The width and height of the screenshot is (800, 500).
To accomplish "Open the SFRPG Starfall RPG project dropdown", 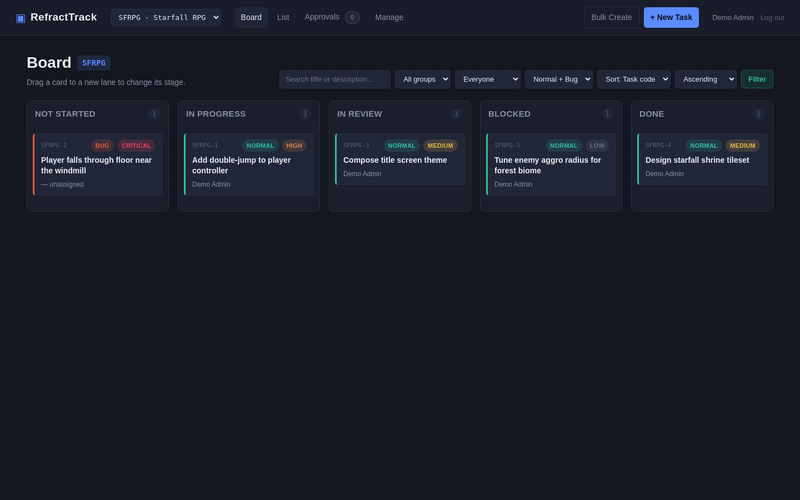I will tap(165, 17).
